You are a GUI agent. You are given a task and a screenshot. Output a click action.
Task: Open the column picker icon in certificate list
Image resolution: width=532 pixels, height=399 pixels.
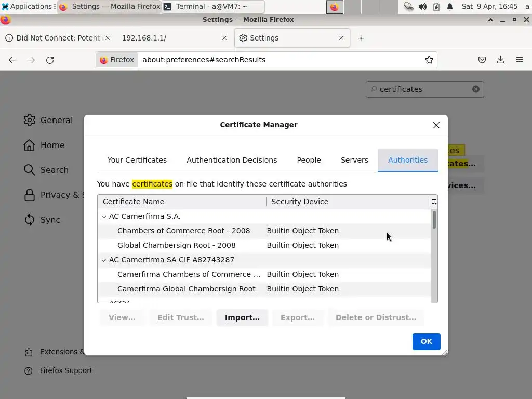pos(434,202)
